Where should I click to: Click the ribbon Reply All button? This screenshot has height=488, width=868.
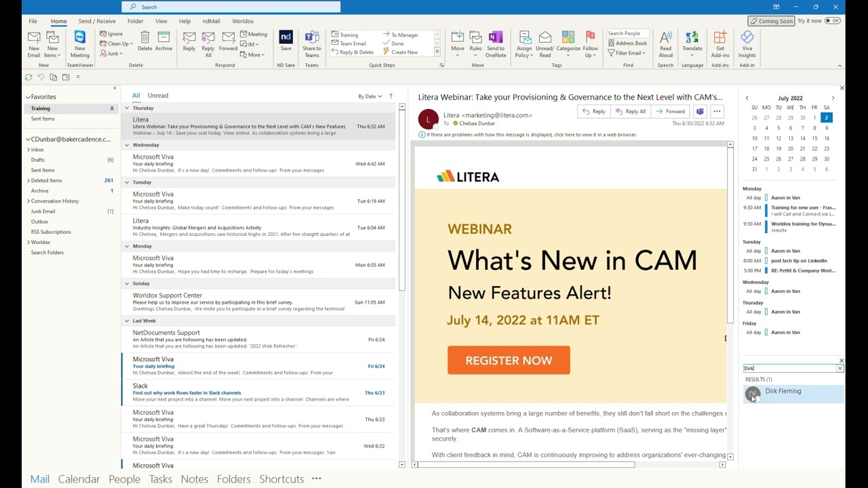pos(208,44)
